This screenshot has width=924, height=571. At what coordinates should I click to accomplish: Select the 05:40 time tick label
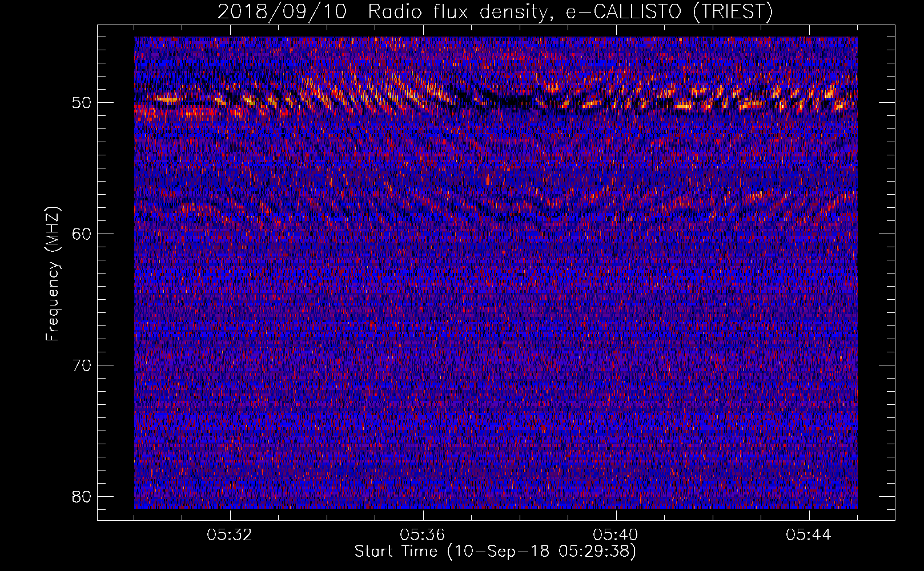[x=616, y=535]
